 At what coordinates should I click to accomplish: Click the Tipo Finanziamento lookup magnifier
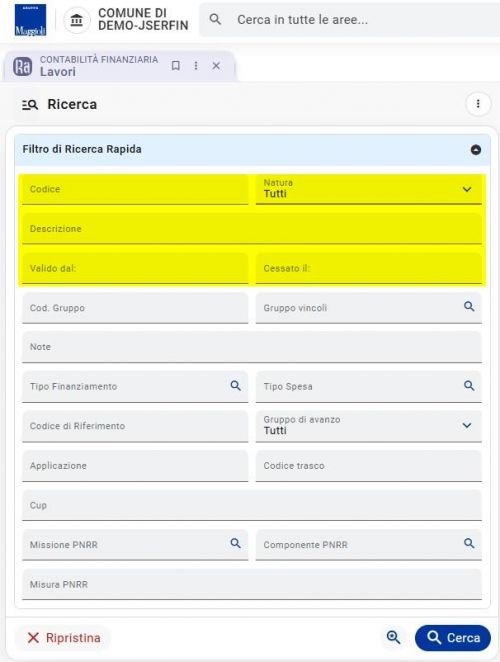236,385
